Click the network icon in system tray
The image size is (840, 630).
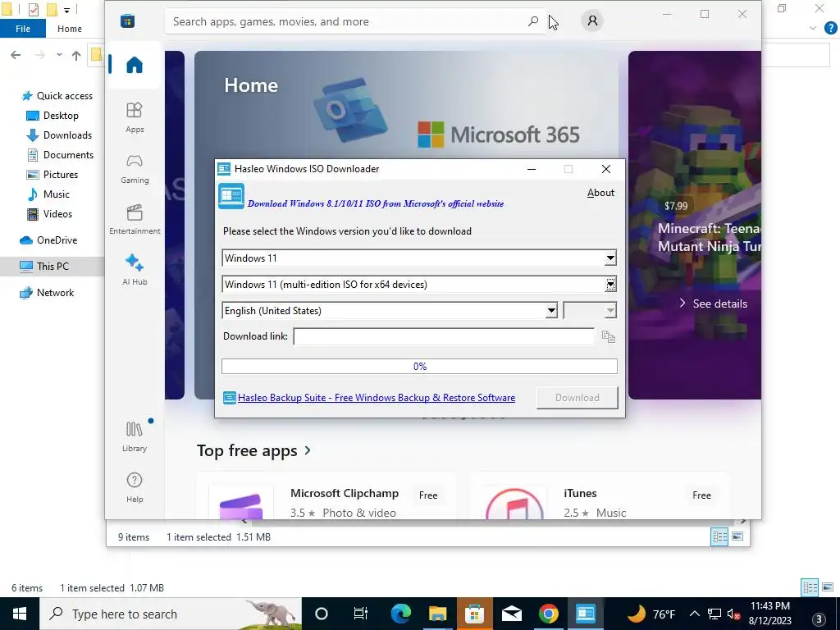714,614
